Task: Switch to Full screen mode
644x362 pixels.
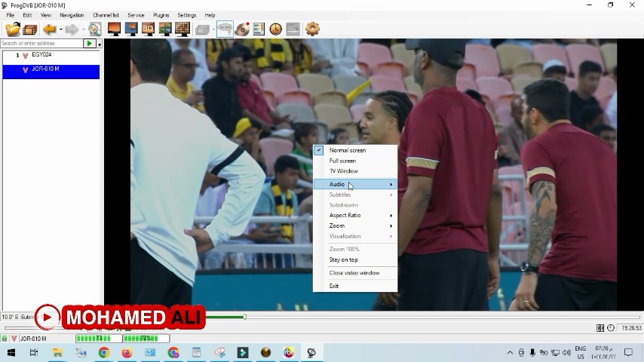Action: [x=342, y=161]
